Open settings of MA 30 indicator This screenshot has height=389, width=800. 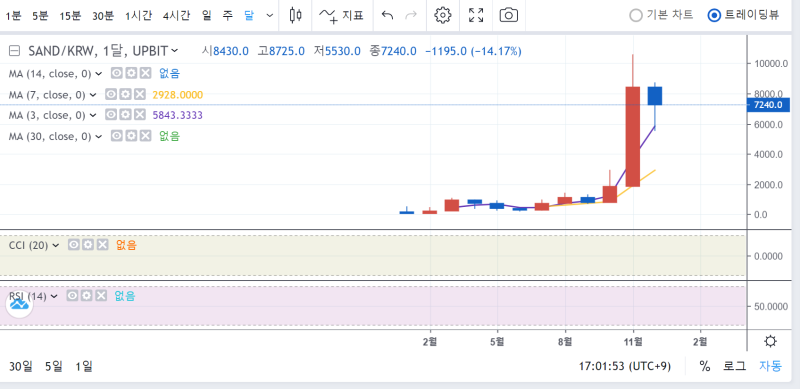[x=131, y=136]
